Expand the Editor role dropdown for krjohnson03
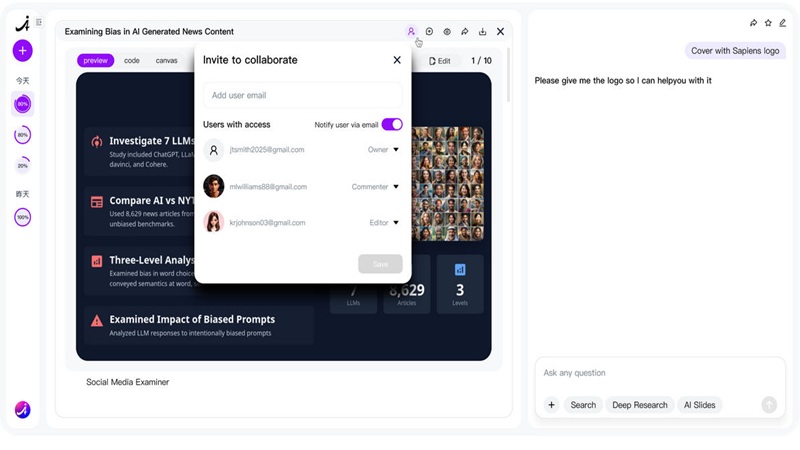This screenshot has height=450, width=800. [384, 223]
